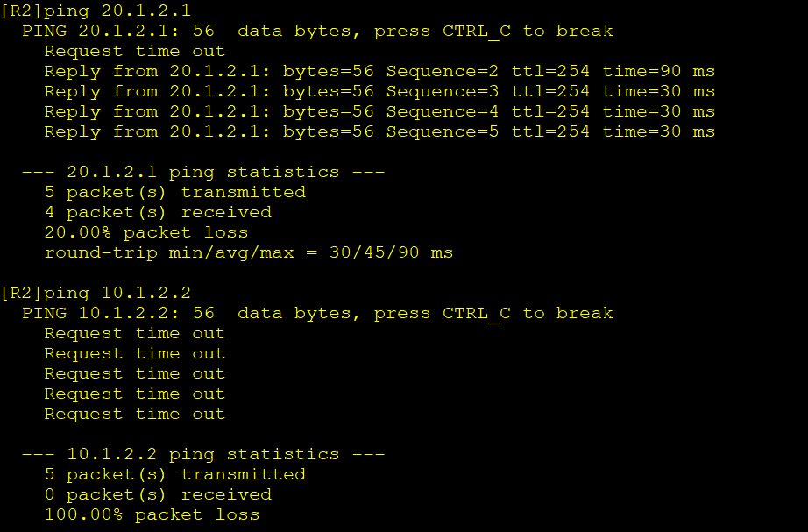Click the '5 packet(s) transmitted' line under 10.1.2.2 statistics
The height and width of the screenshot is (532, 808).
[x=175, y=474]
